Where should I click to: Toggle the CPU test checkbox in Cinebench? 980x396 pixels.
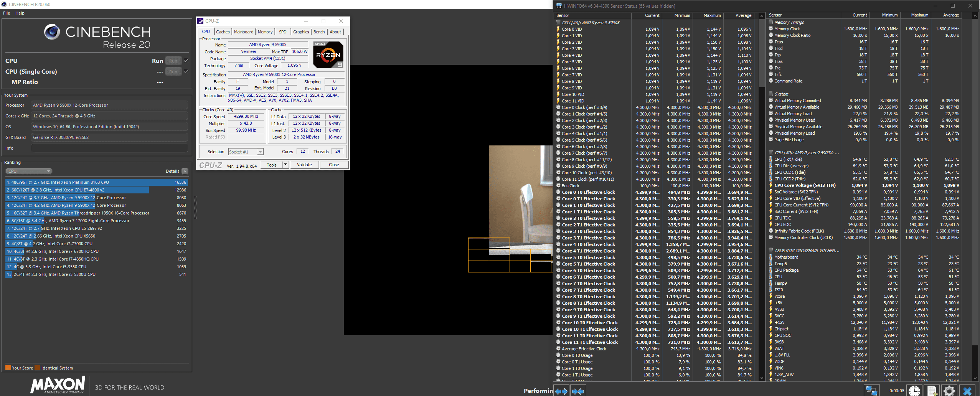point(186,61)
